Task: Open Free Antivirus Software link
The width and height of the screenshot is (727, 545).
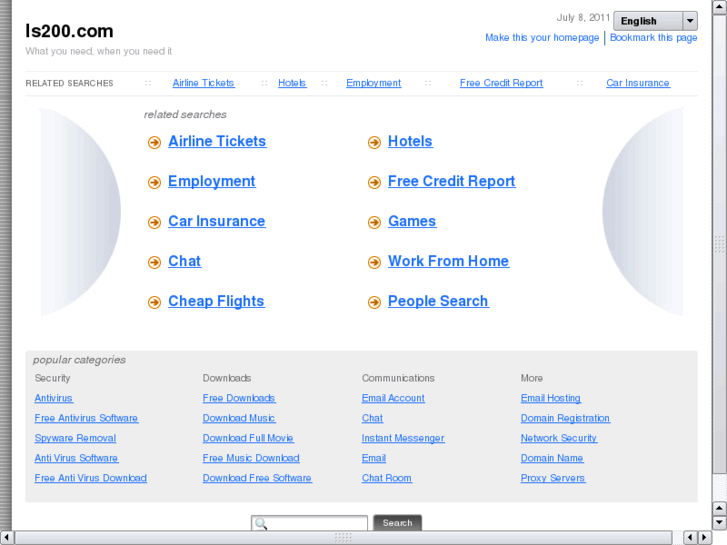Action: point(86,418)
